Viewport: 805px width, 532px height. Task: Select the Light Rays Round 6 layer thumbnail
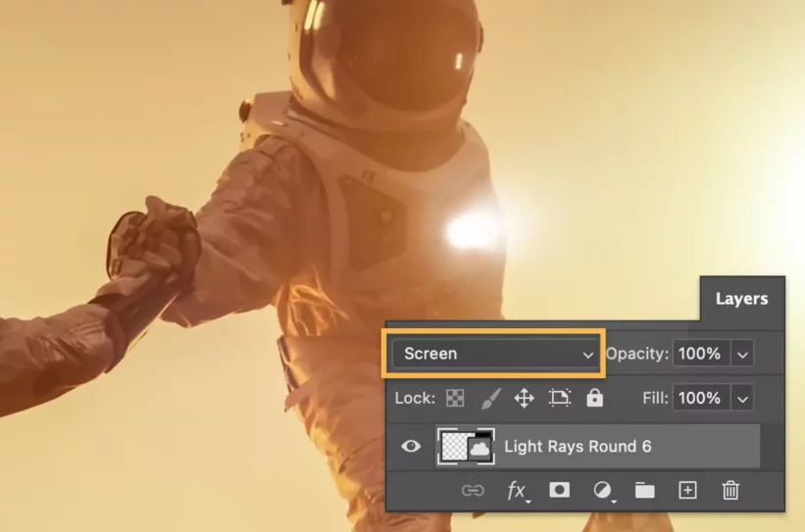[x=466, y=447]
